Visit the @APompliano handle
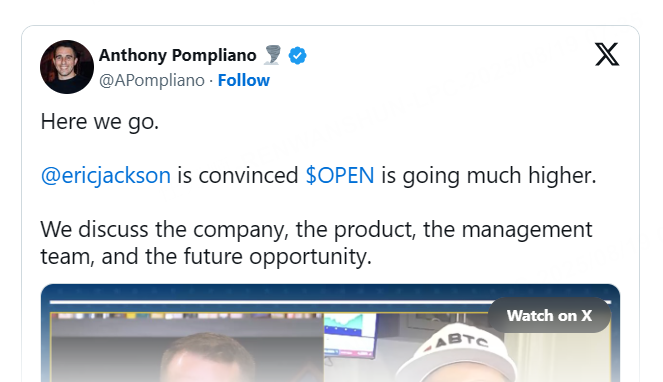Screen dimensions: 663x382 pos(152,80)
